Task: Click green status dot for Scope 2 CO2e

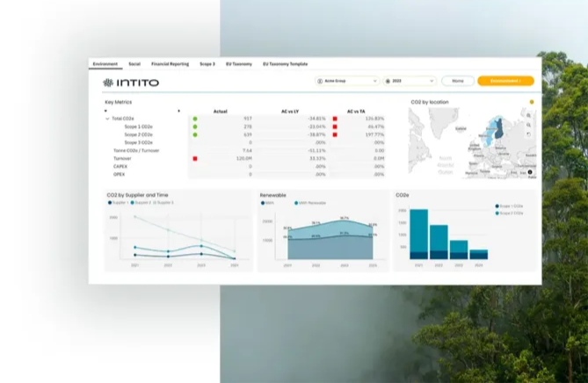Action: point(195,134)
